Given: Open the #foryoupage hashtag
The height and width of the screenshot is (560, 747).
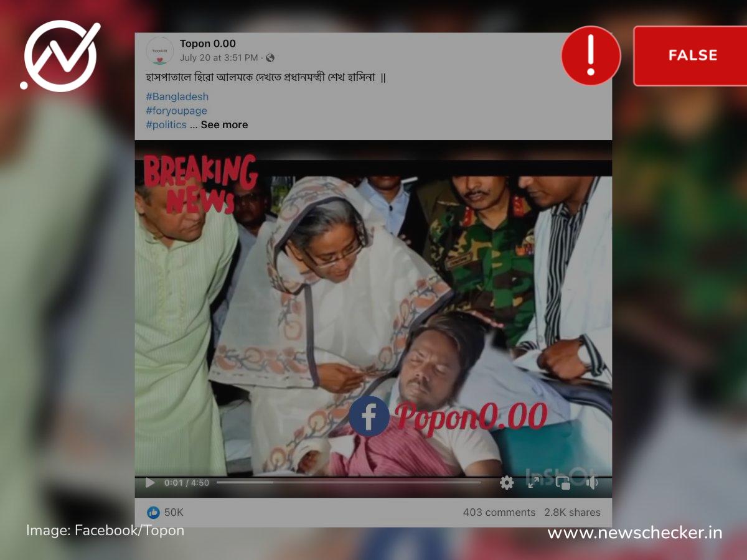Looking at the screenshot, I should 176,111.
